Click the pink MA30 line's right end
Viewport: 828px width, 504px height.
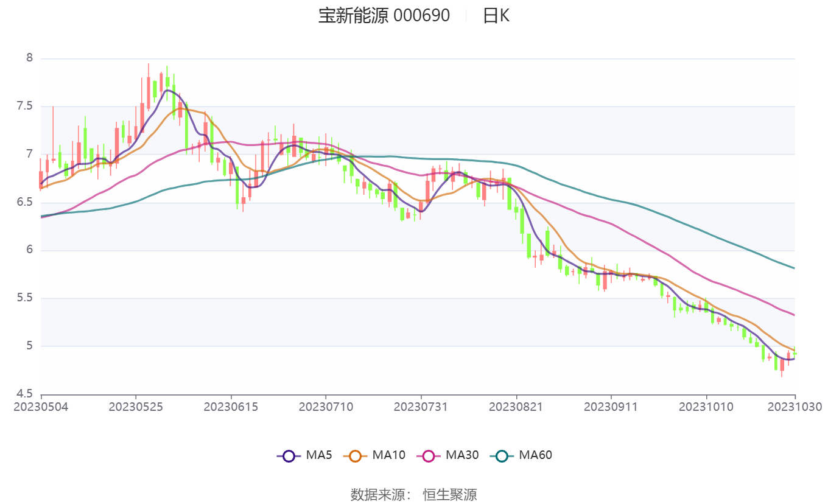pos(794,315)
